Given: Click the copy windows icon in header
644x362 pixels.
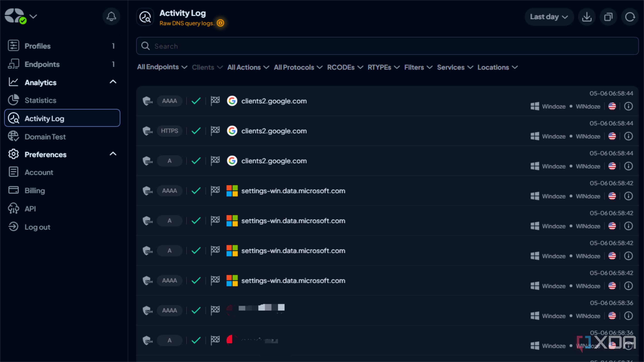Looking at the screenshot, I should pyautogui.click(x=608, y=17).
